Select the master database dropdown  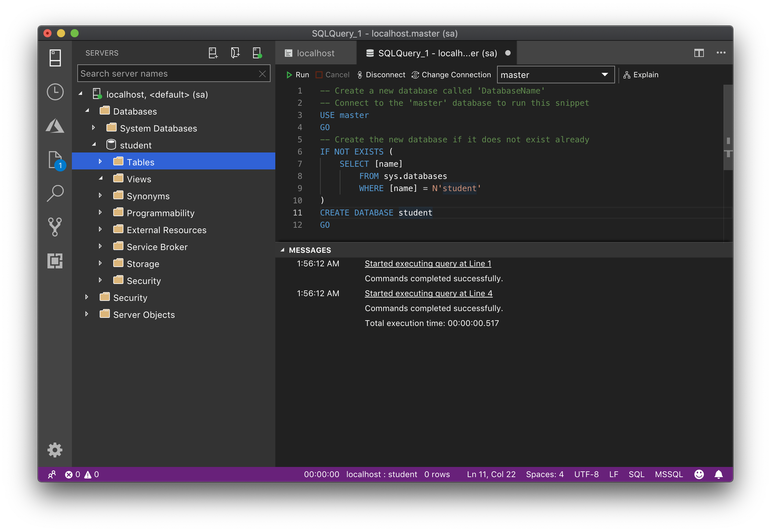pos(555,74)
